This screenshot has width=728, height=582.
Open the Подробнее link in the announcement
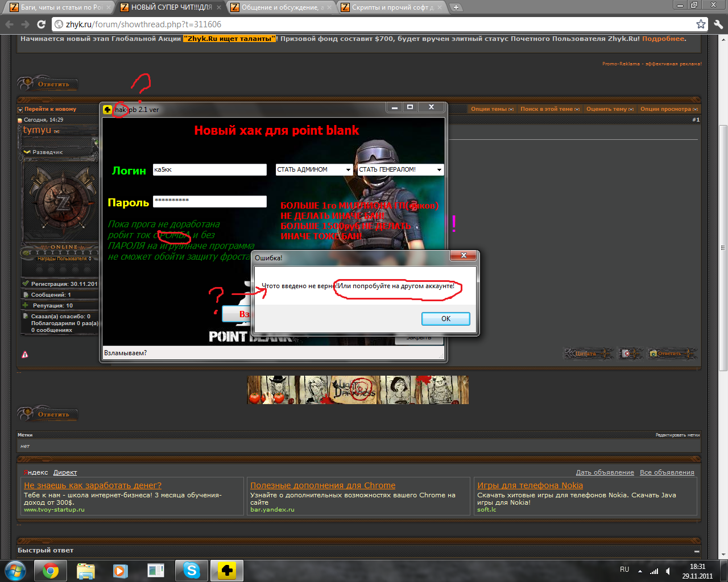663,39
